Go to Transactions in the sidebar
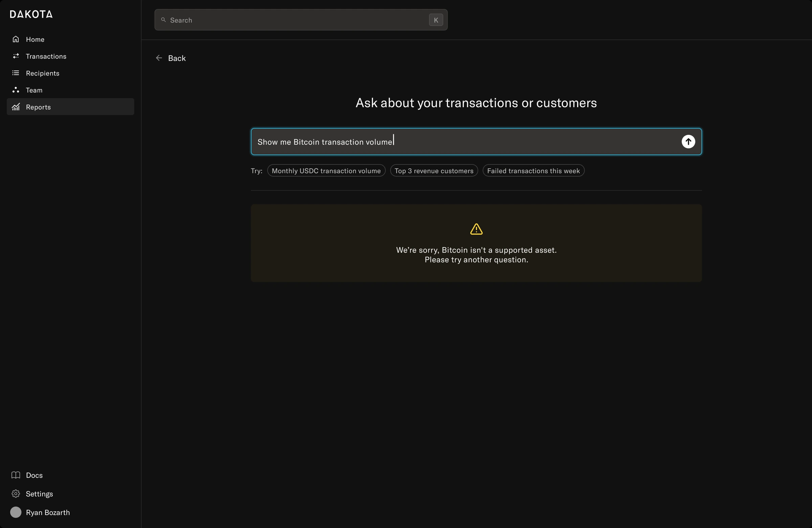 tap(70, 56)
